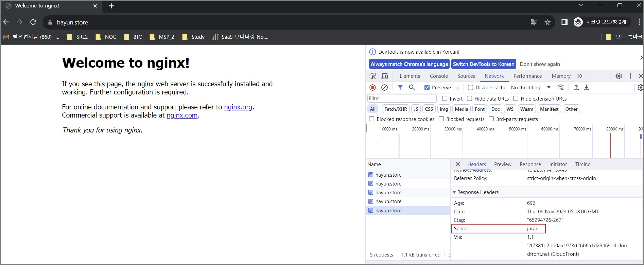
Task: Switch to the Elements tab
Action: click(410, 76)
